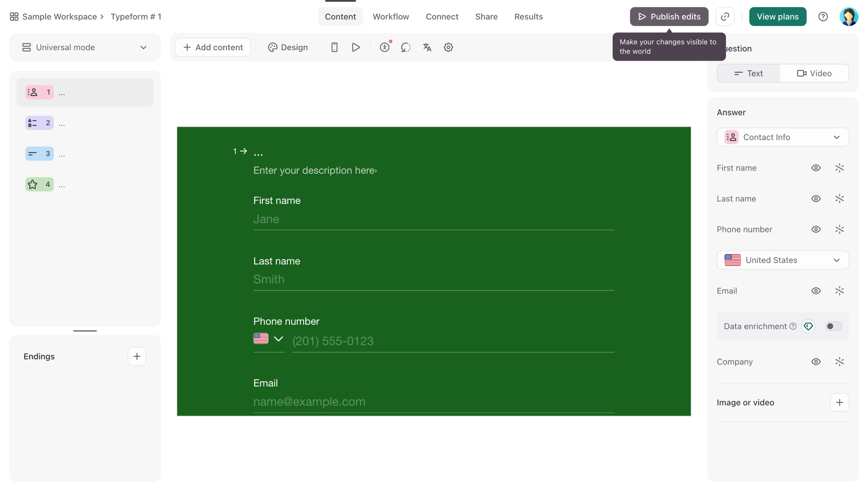Click the Publish edits button
The image size is (868, 491).
click(x=669, y=17)
